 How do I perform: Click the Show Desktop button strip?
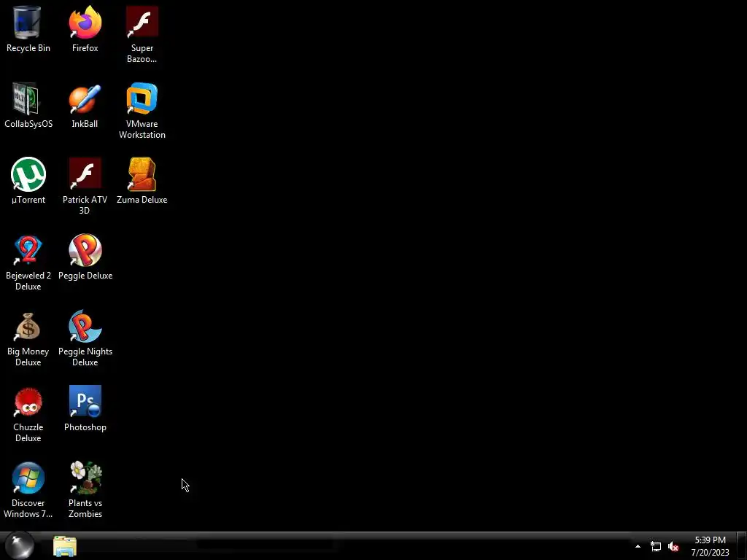742,545
